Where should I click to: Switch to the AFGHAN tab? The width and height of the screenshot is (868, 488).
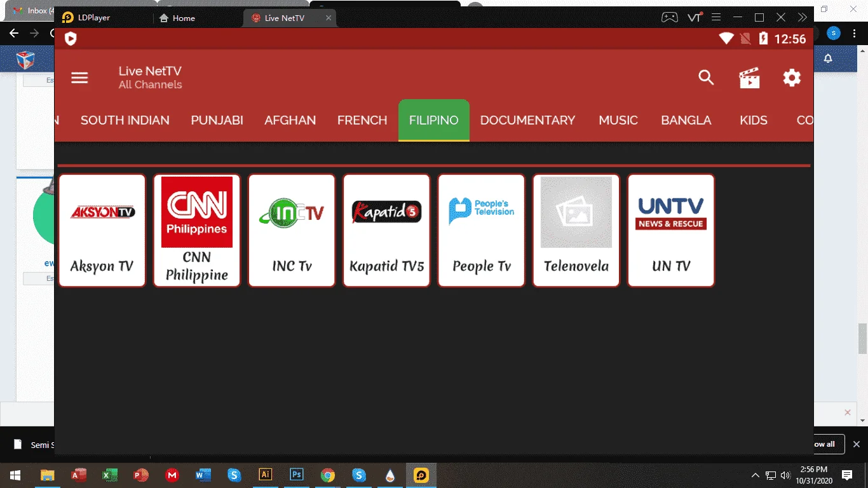coord(290,120)
